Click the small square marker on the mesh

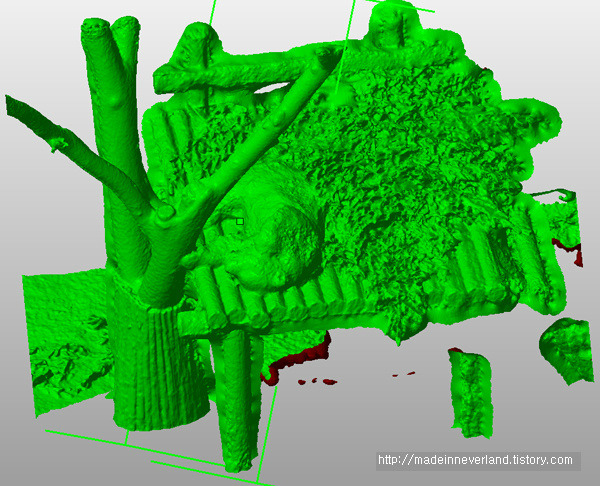point(240,221)
